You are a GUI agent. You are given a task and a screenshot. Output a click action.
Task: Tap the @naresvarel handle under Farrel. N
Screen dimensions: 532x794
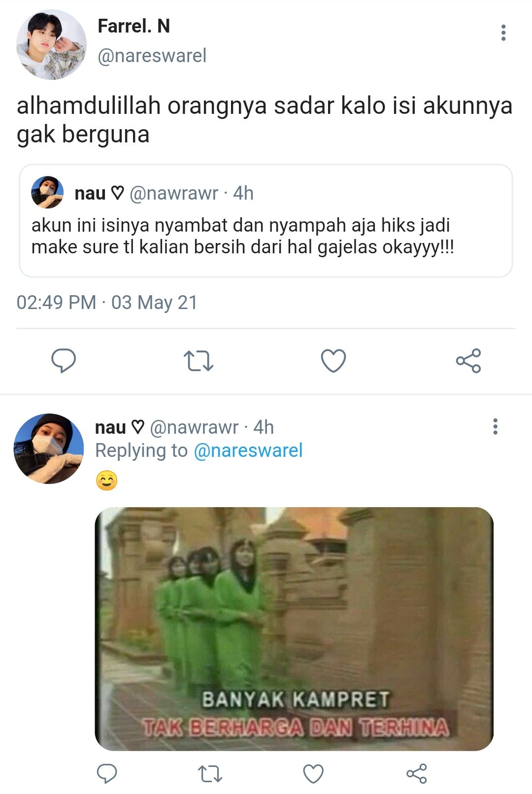pyautogui.click(x=152, y=56)
